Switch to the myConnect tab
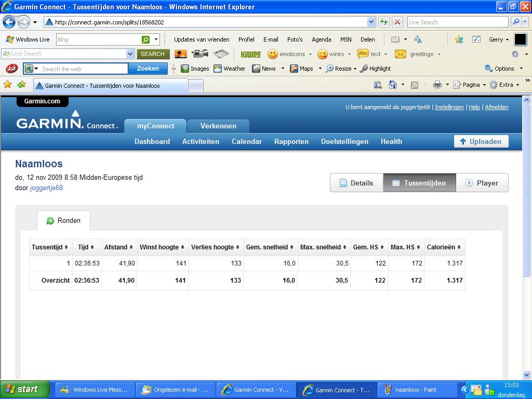The image size is (532, 399). coord(155,126)
